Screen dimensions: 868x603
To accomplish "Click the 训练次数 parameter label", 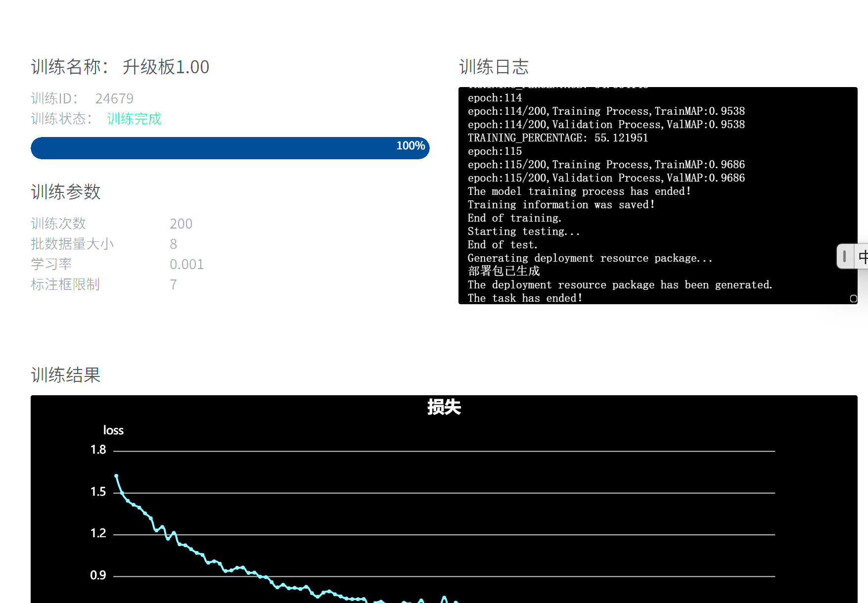I will point(58,224).
